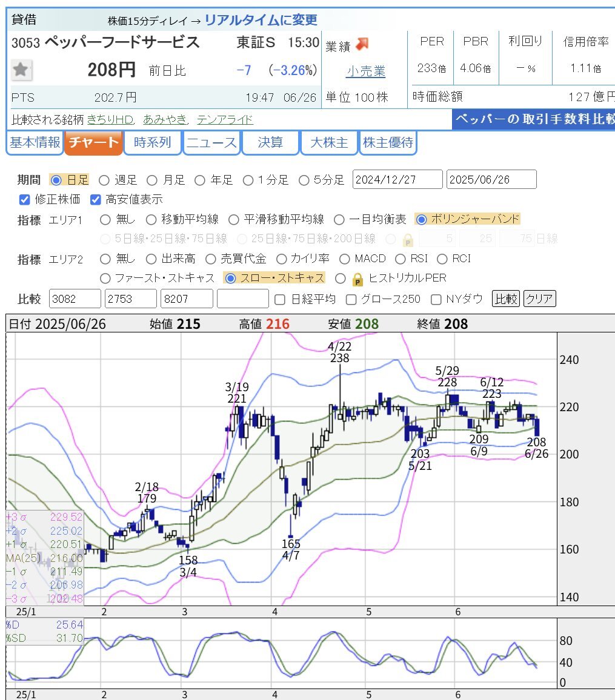
Task: Open the 大株主 tab
Action: click(x=329, y=143)
